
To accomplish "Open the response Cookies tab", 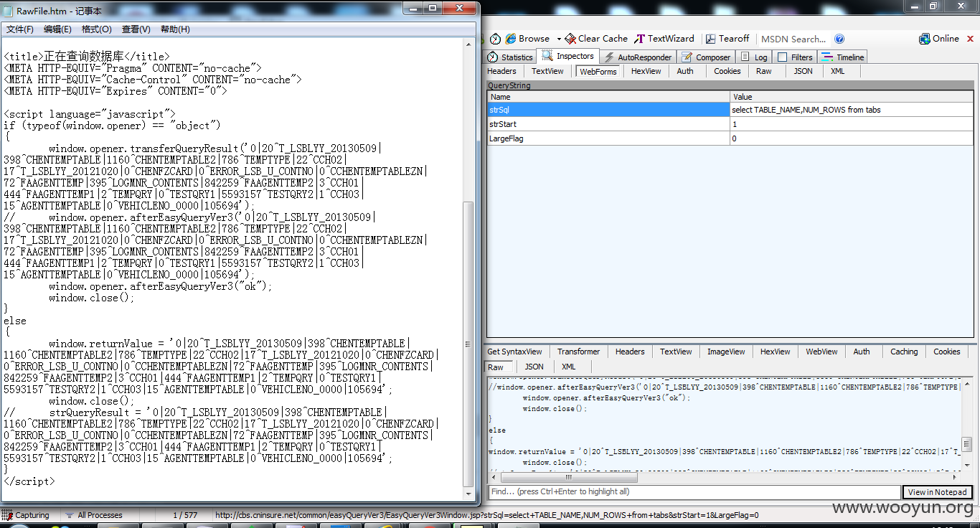I will [x=946, y=352].
